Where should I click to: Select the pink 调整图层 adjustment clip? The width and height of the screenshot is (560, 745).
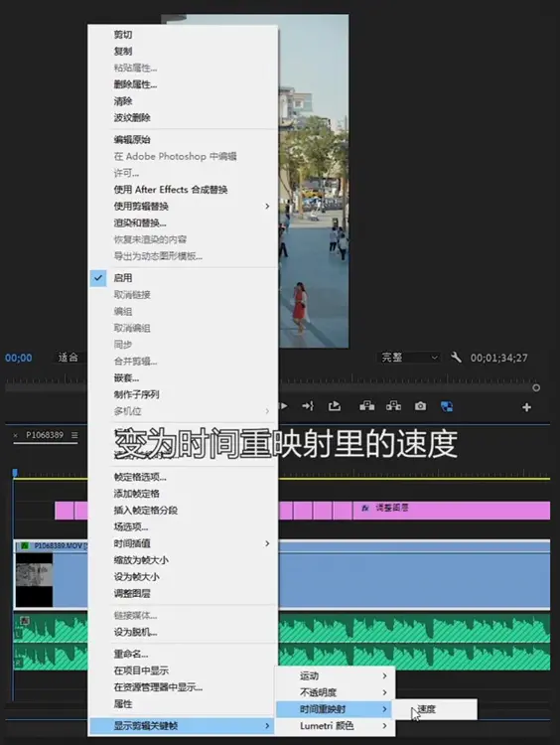pyautogui.click(x=451, y=511)
